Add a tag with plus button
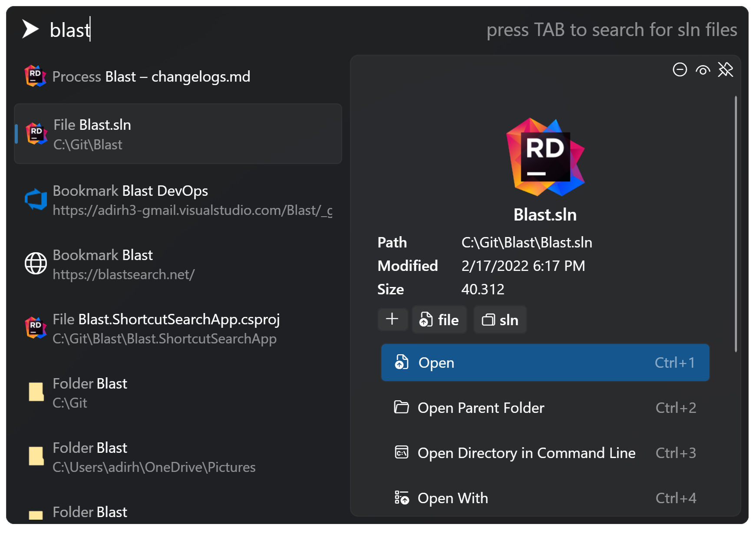 click(392, 319)
